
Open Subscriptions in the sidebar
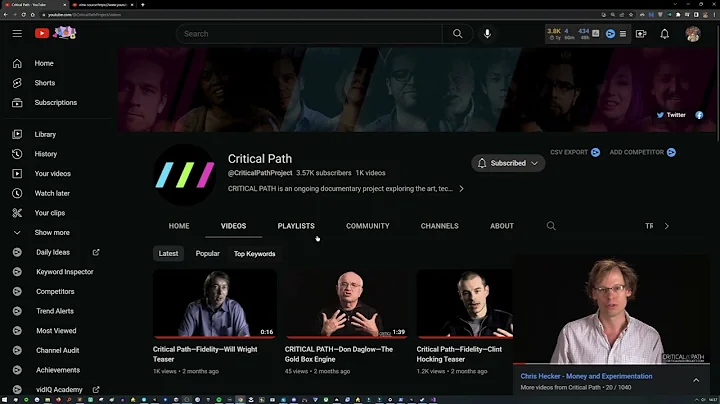tap(57, 102)
